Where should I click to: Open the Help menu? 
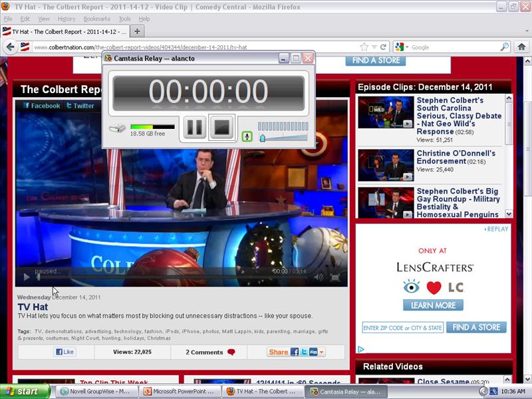tap(144, 19)
